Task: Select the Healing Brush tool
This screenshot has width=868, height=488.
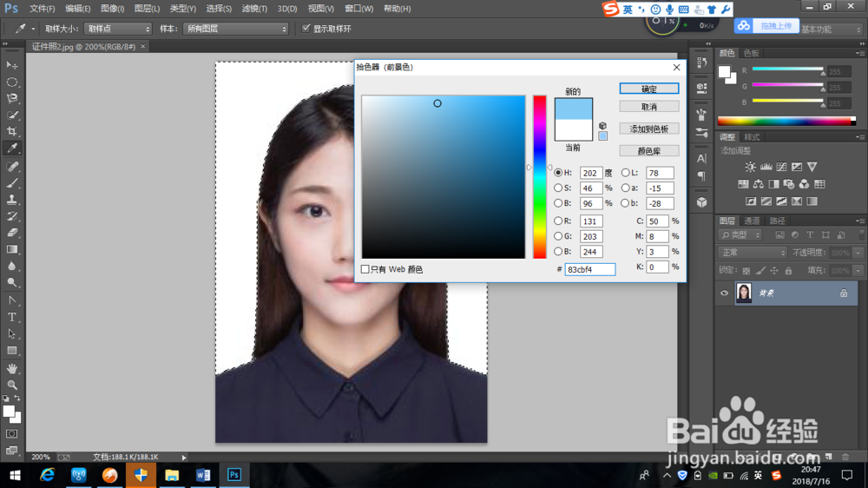Action: tap(11, 166)
